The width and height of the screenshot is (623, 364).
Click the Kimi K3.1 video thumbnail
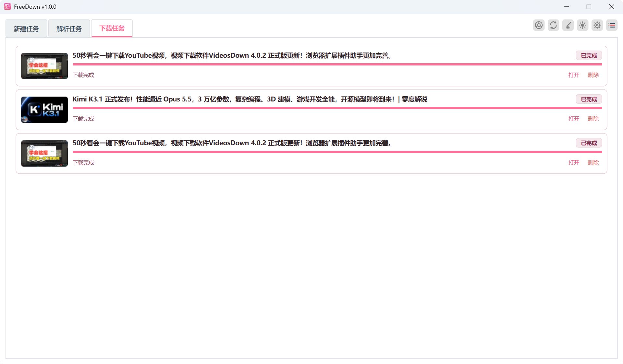(44, 110)
